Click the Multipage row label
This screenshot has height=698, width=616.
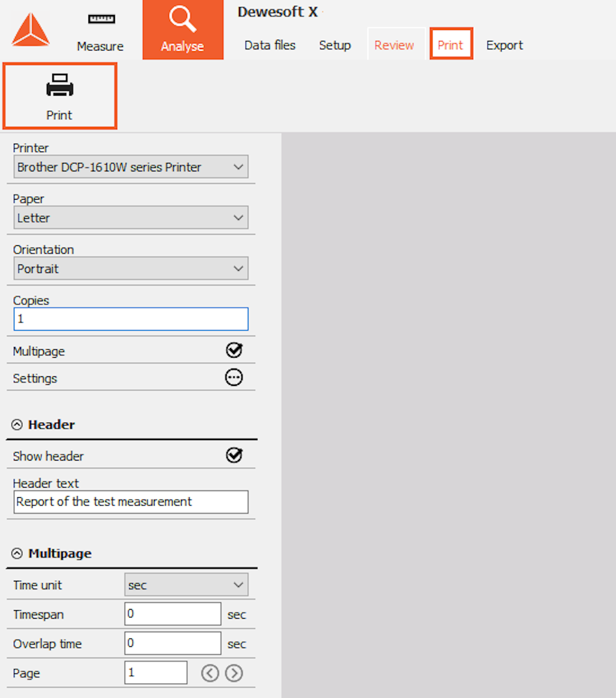click(38, 351)
